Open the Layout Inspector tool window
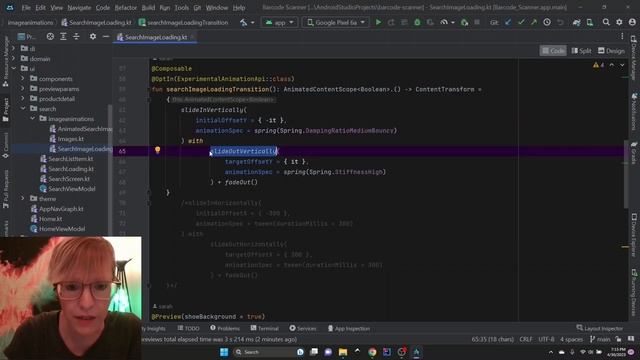The width and height of the screenshot is (640, 360). click(600, 328)
